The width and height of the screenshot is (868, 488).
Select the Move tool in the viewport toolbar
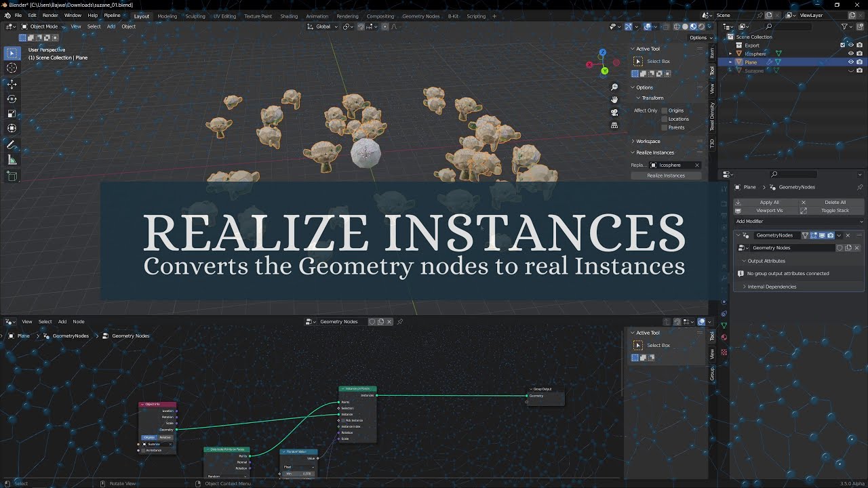point(12,84)
